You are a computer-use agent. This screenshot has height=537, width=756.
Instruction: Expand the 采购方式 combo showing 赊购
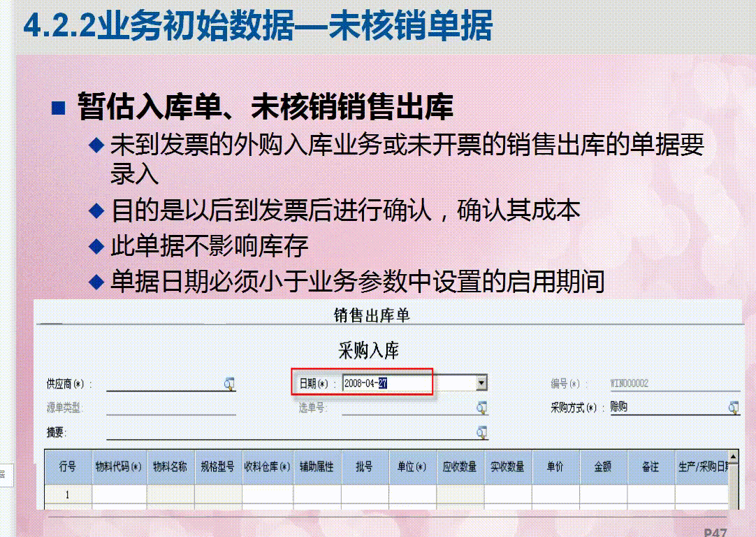click(x=671, y=406)
